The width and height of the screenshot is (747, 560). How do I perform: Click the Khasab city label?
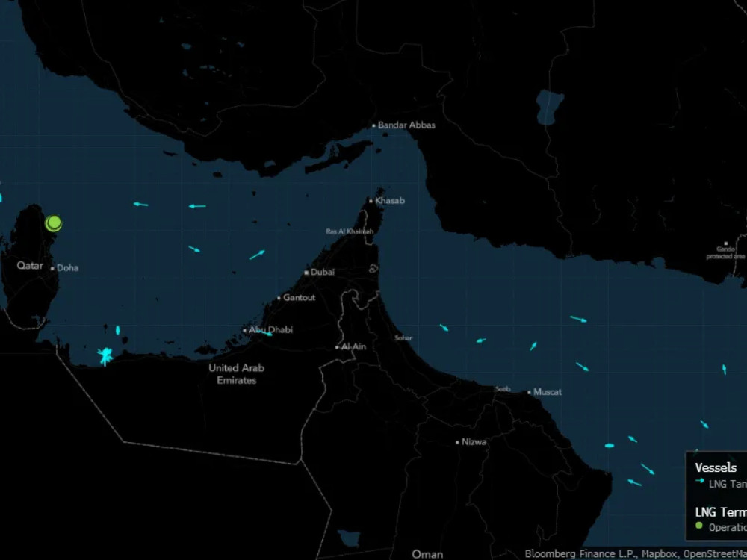click(390, 201)
